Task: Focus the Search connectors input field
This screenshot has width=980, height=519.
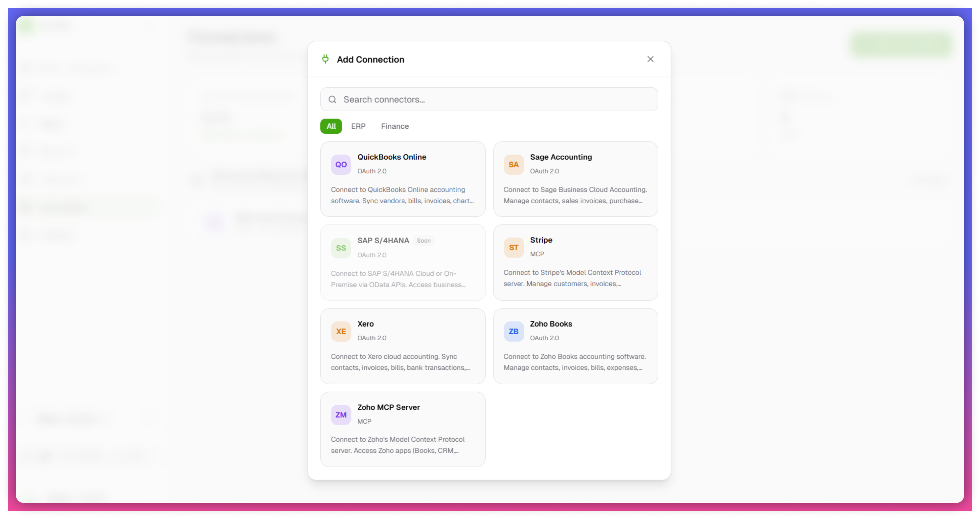Action: [494, 99]
